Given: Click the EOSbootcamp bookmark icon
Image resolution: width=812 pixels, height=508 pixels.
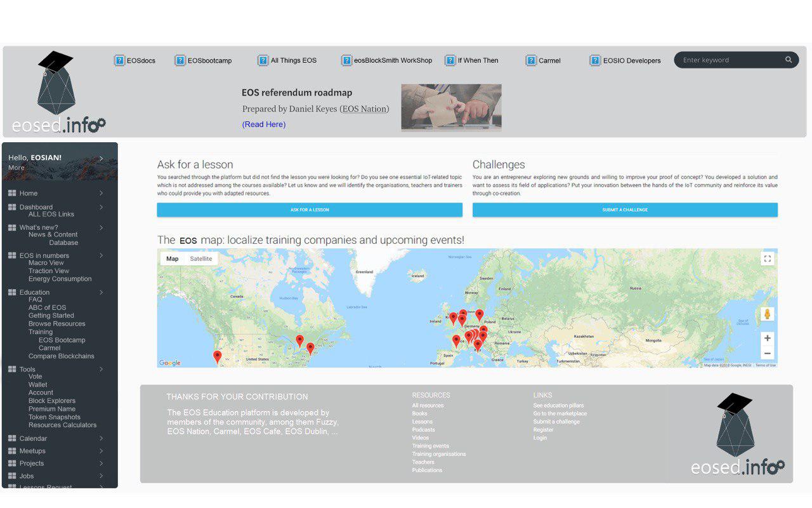Looking at the screenshot, I should [180, 60].
